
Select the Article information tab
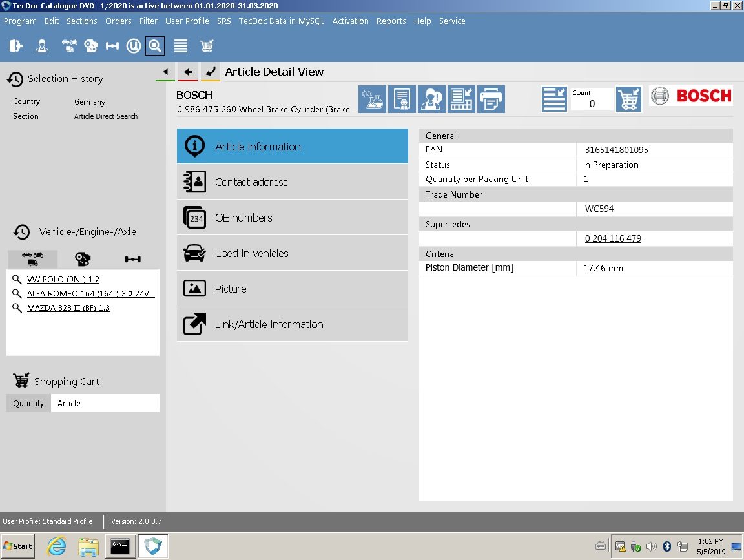tap(293, 146)
